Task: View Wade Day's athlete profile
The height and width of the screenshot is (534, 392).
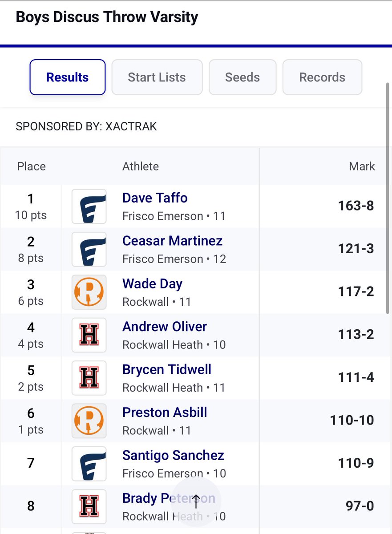Action: tap(152, 284)
